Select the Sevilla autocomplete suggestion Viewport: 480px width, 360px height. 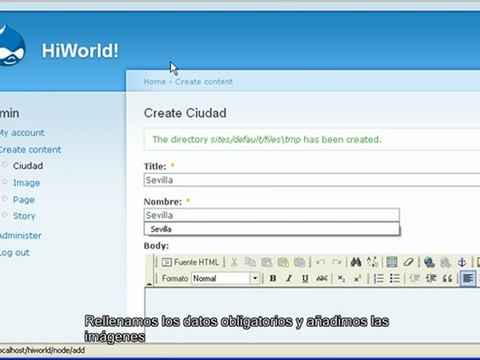click(x=272, y=229)
